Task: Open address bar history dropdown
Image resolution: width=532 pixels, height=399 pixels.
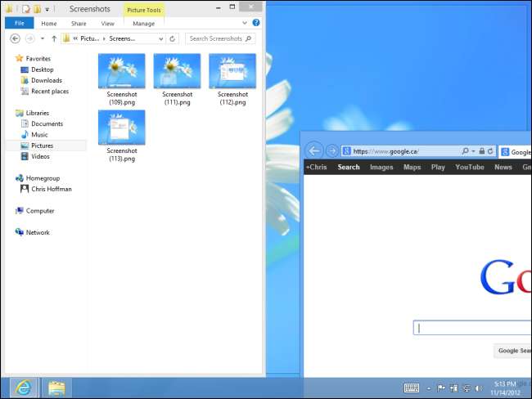Action: click(160, 38)
